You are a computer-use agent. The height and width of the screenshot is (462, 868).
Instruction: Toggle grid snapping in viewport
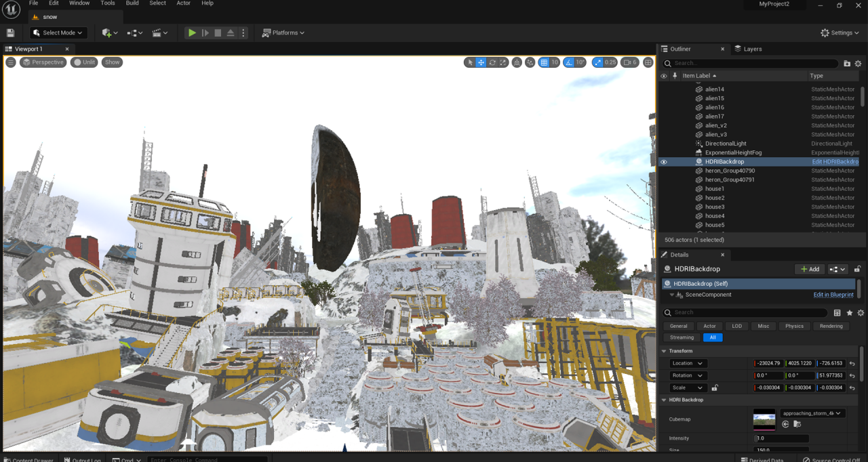pos(544,62)
